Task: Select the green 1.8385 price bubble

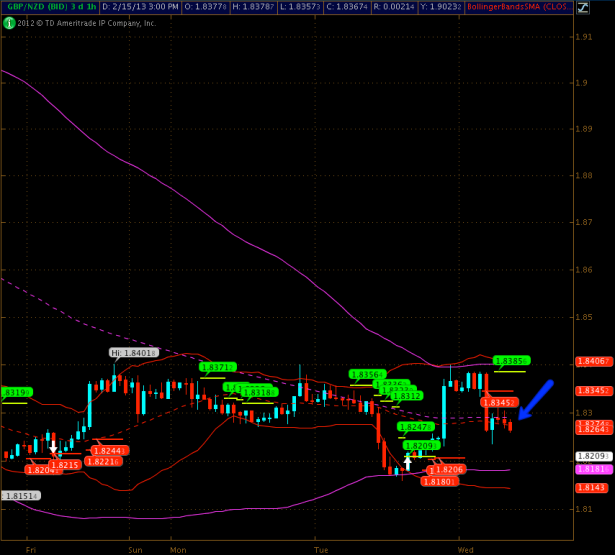Action: coord(511,360)
